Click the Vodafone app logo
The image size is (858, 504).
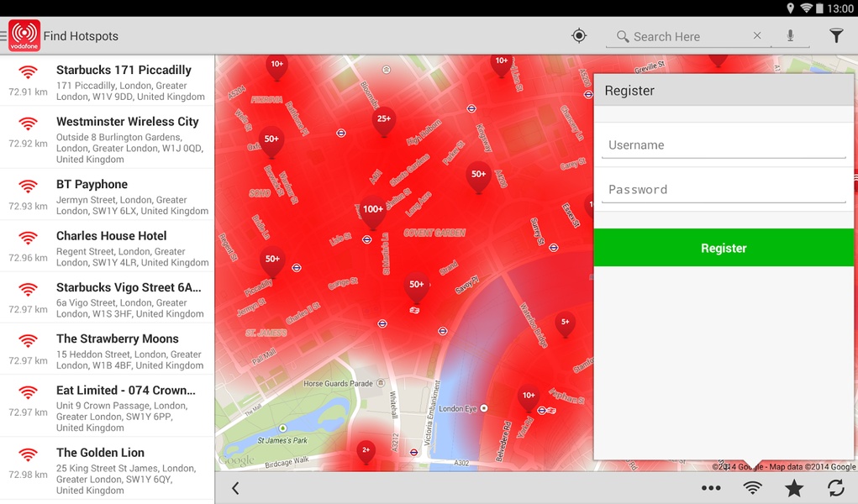[24, 35]
